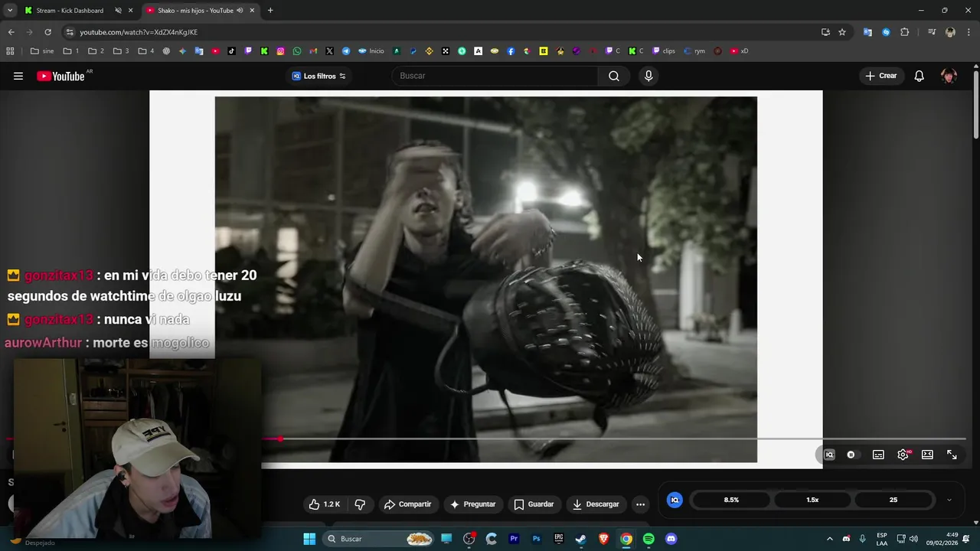Switch to theater mode in the player
The height and width of the screenshot is (551, 980).
tap(927, 455)
